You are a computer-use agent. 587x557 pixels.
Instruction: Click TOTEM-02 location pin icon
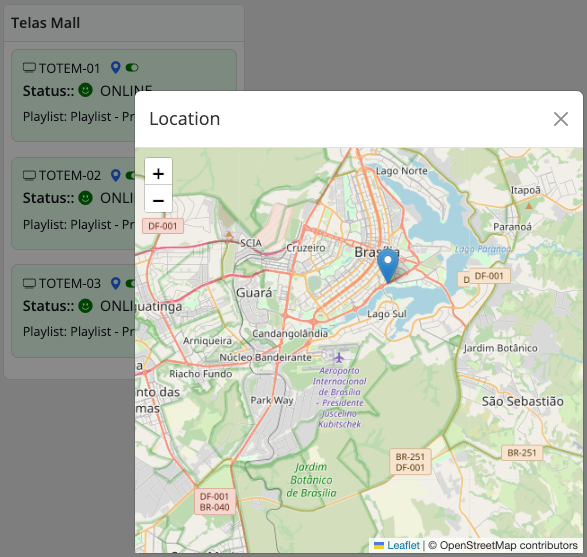(116, 175)
